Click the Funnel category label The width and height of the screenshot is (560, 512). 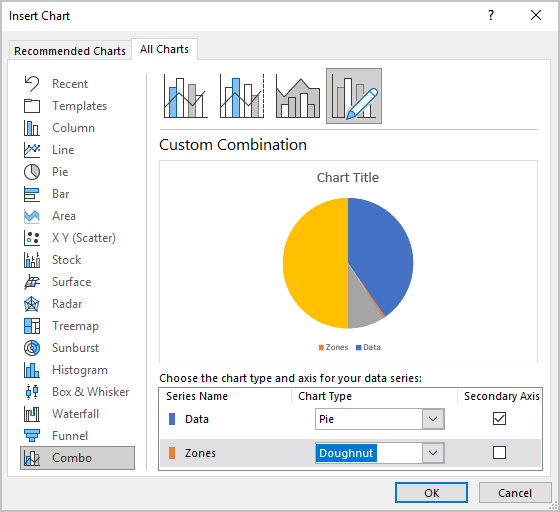tap(70, 436)
